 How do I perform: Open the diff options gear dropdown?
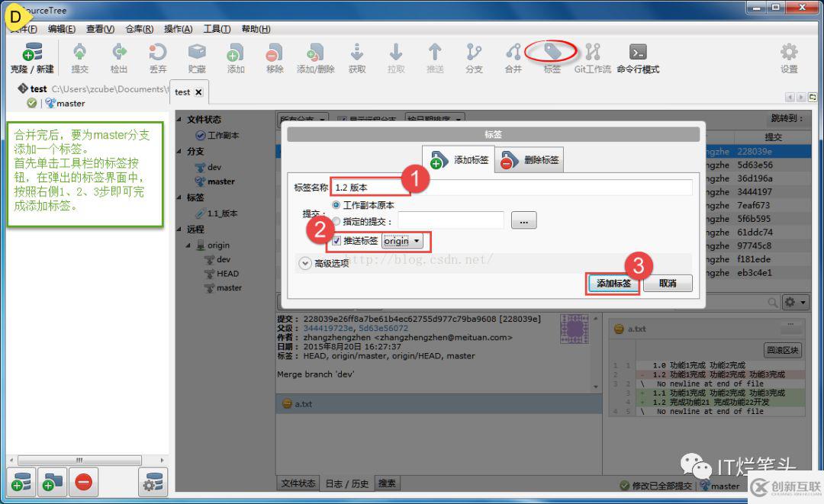pyautogui.click(x=794, y=303)
